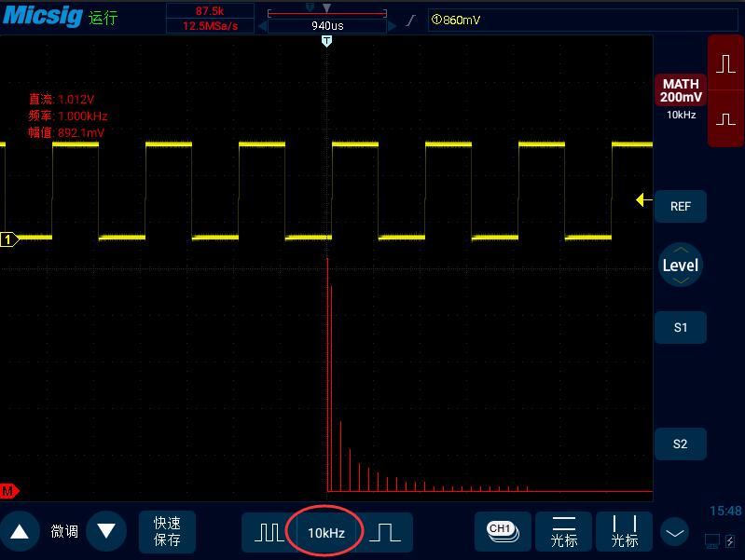Open the S2 serial bus menu

(681, 444)
